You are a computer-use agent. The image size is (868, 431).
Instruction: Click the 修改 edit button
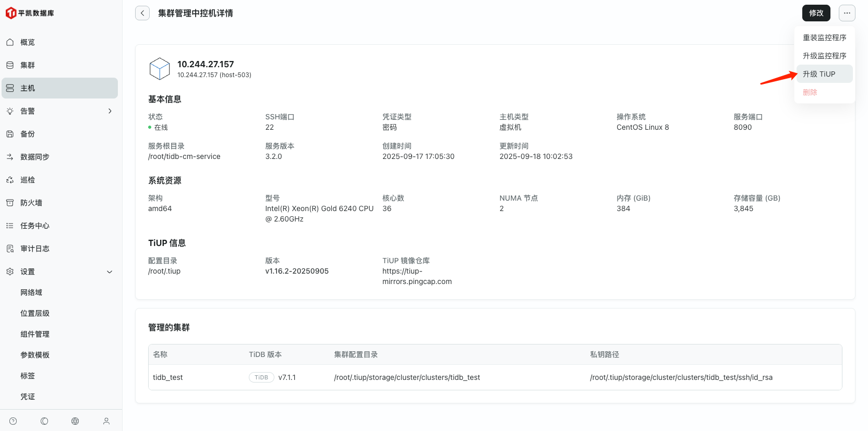tap(816, 13)
